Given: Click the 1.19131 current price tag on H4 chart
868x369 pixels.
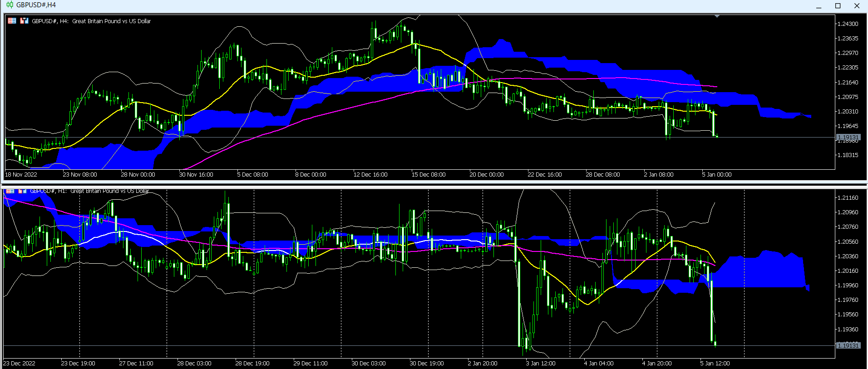Looking at the screenshot, I should (x=848, y=137).
